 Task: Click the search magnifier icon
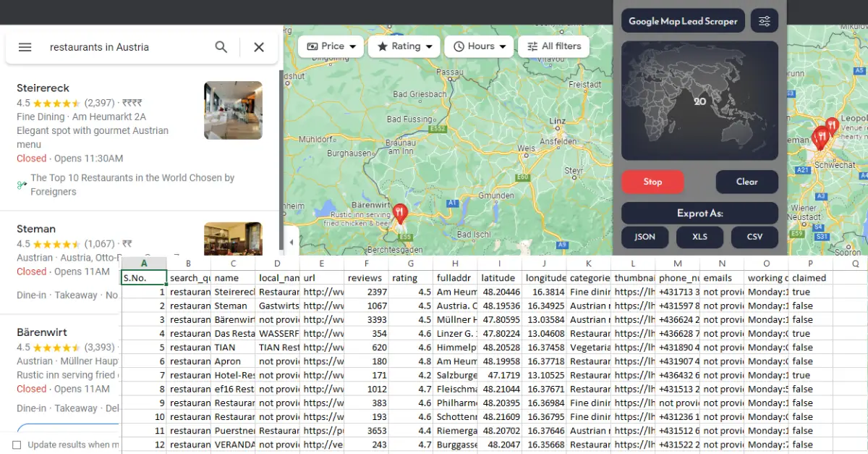(x=221, y=46)
